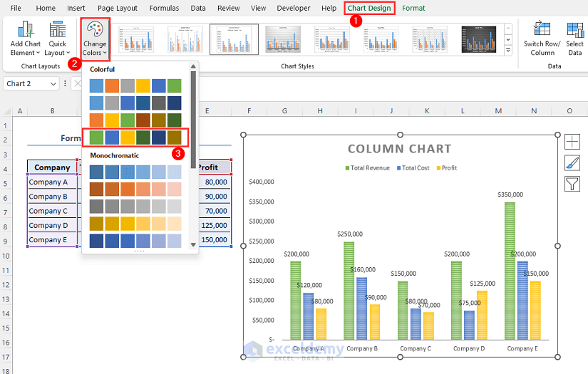
Task: Apply the gray gradient chart style thumbnail
Action: tap(283, 39)
